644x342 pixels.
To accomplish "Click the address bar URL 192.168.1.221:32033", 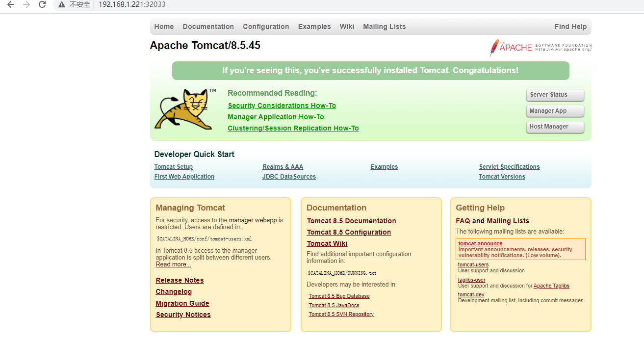I will [x=132, y=4].
